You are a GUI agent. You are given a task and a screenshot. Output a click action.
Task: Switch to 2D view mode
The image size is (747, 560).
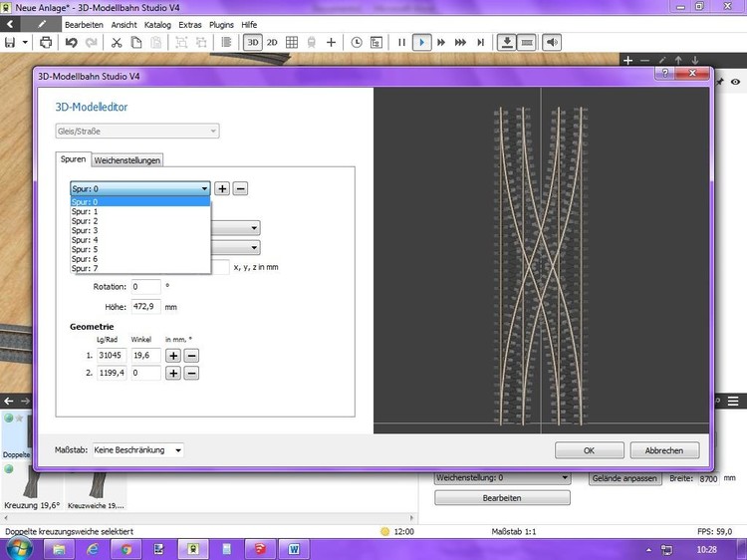pyautogui.click(x=272, y=43)
